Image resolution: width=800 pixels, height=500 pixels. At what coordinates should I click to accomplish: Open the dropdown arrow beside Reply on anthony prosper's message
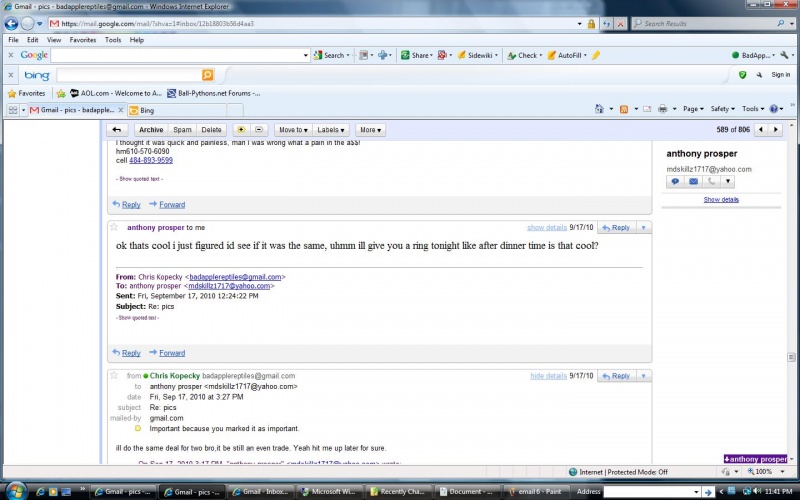(643, 228)
